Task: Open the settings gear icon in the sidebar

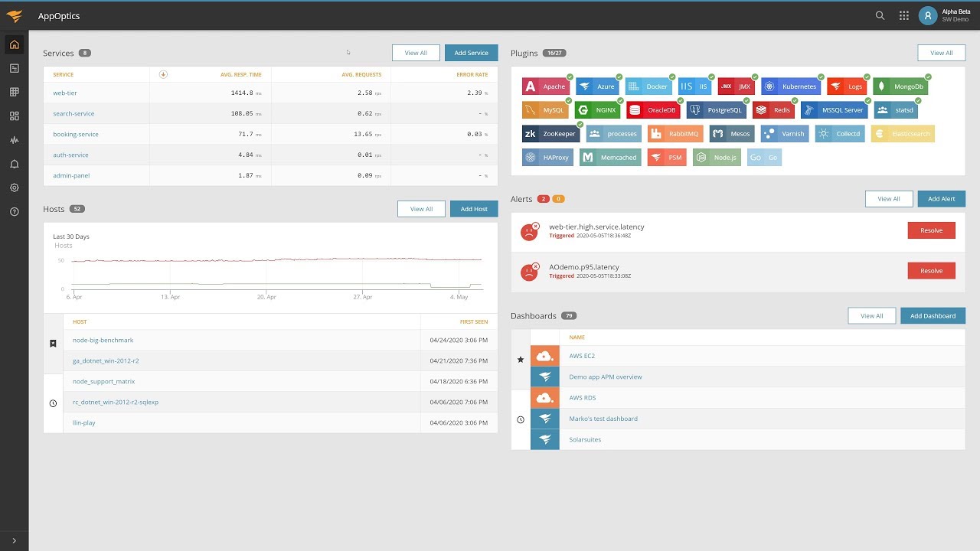Action: [14, 187]
